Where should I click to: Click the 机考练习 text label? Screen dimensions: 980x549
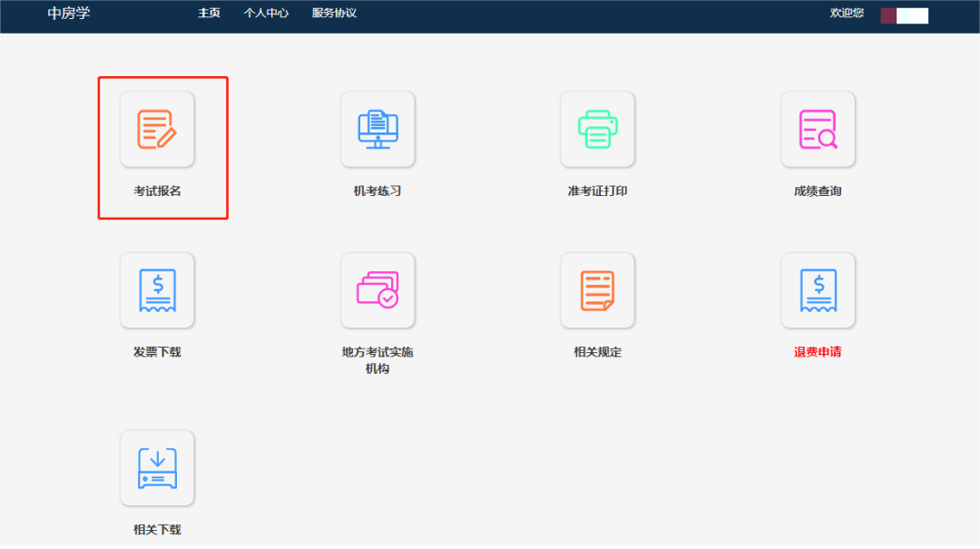click(377, 191)
